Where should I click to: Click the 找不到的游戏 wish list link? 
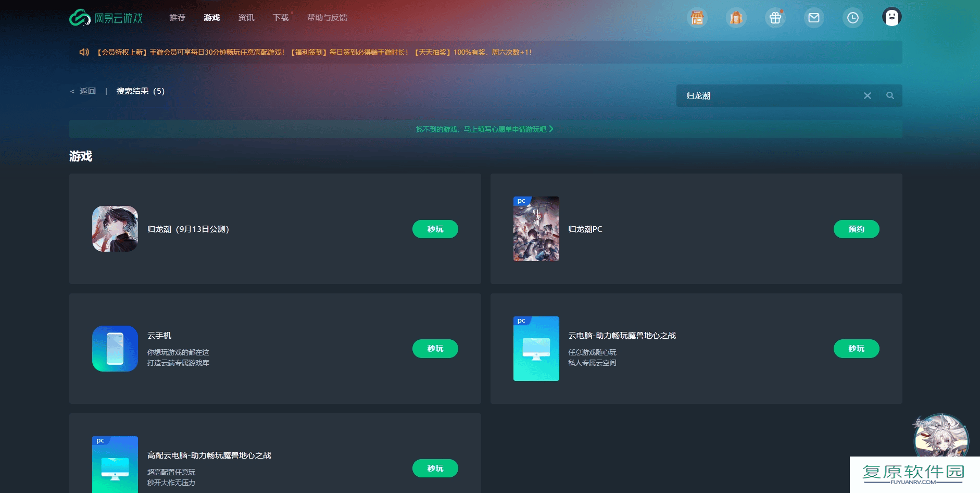point(485,129)
